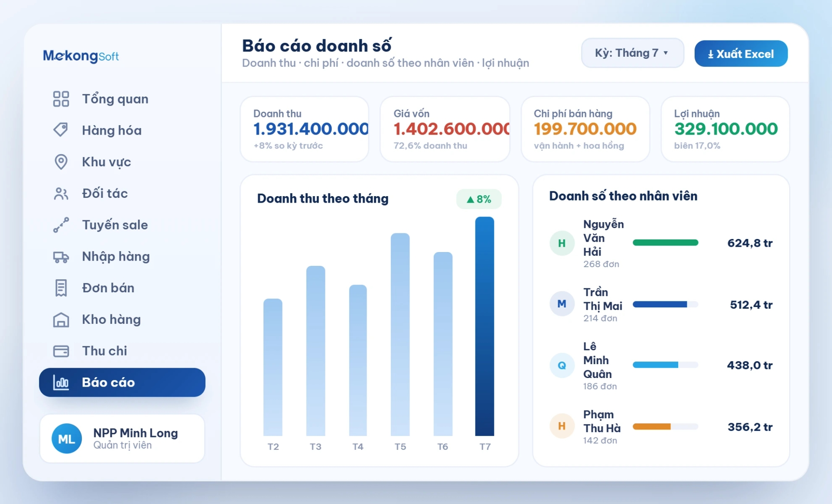Click the 438,0 tr sales value
This screenshot has width=832, height=504.
750,365
